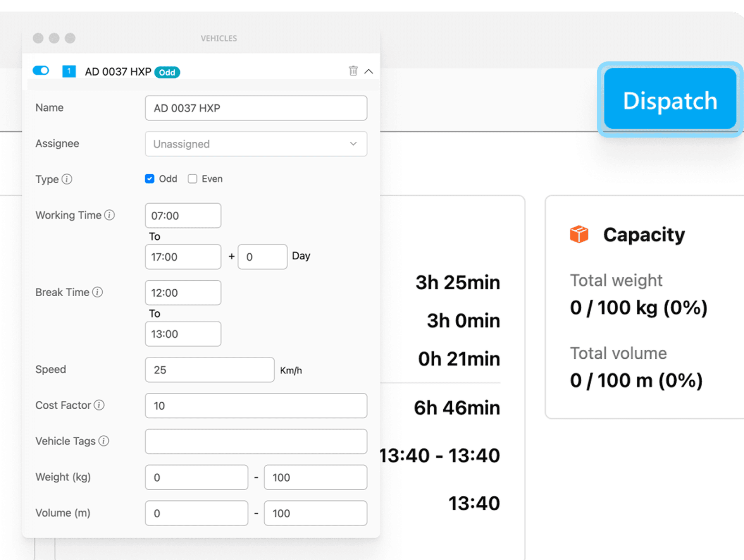
Task: Click the VEHICLES window title
Action: tap(219, 38)
